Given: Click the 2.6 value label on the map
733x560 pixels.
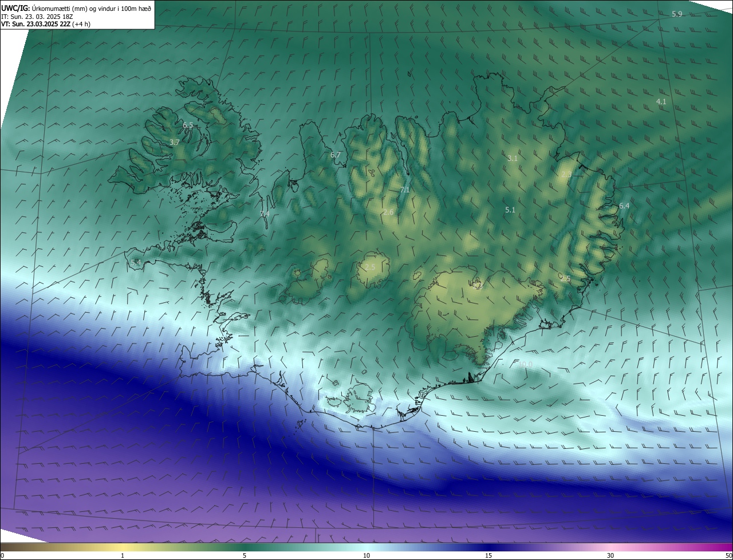Looking at the screenshot, I should coord(388,212).
